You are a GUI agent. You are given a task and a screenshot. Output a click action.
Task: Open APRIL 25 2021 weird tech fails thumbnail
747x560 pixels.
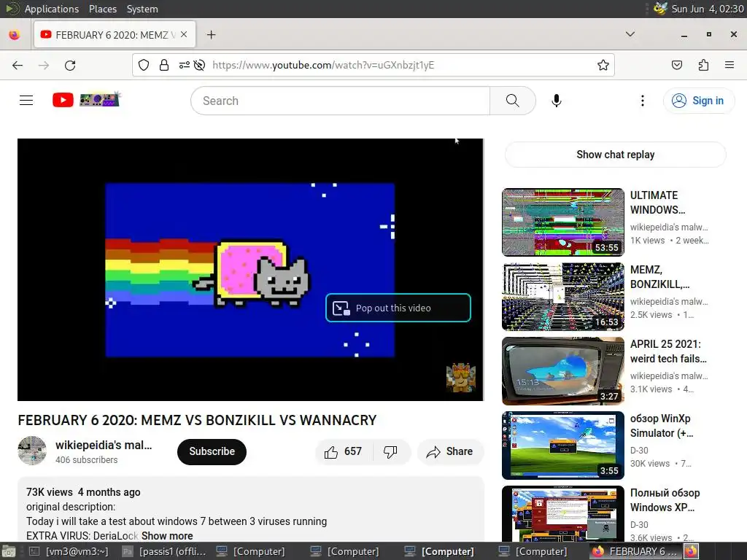click(563, 371)
